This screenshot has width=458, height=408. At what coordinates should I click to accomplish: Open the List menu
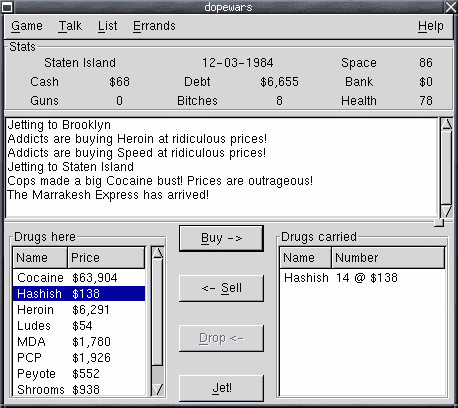(x=107, y=26)
